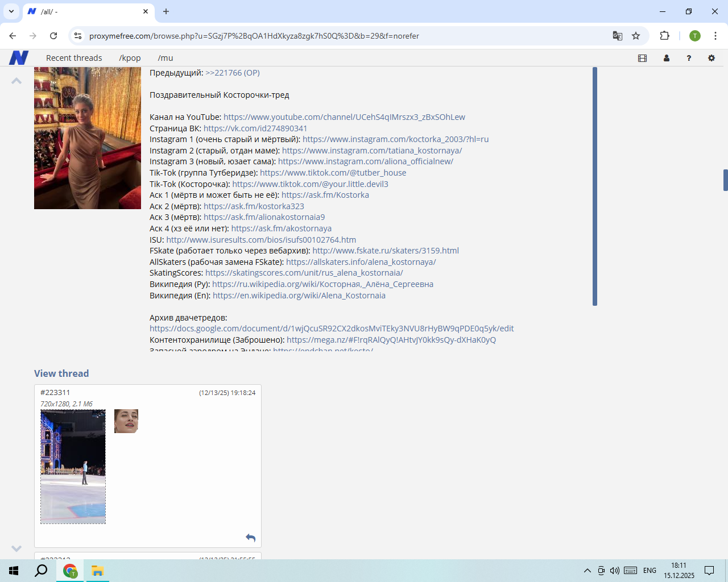
Task: Go back to the previous page
Action: pyautogui.click(x=13, y=36)
